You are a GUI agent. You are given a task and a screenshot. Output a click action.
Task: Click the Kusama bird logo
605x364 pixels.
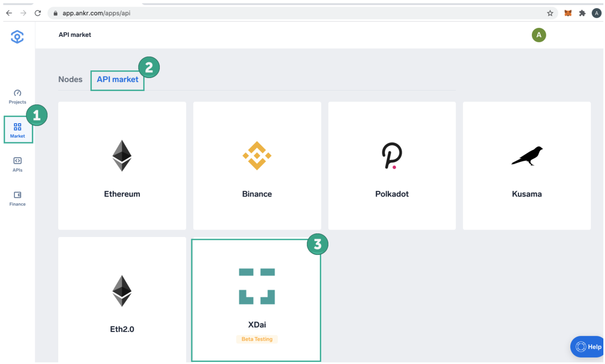(527, 156)
